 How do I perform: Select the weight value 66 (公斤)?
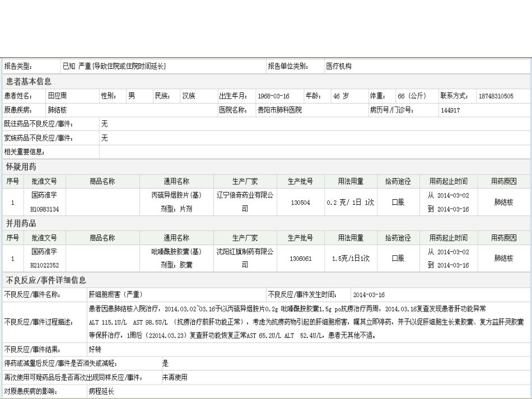(412, 96)
